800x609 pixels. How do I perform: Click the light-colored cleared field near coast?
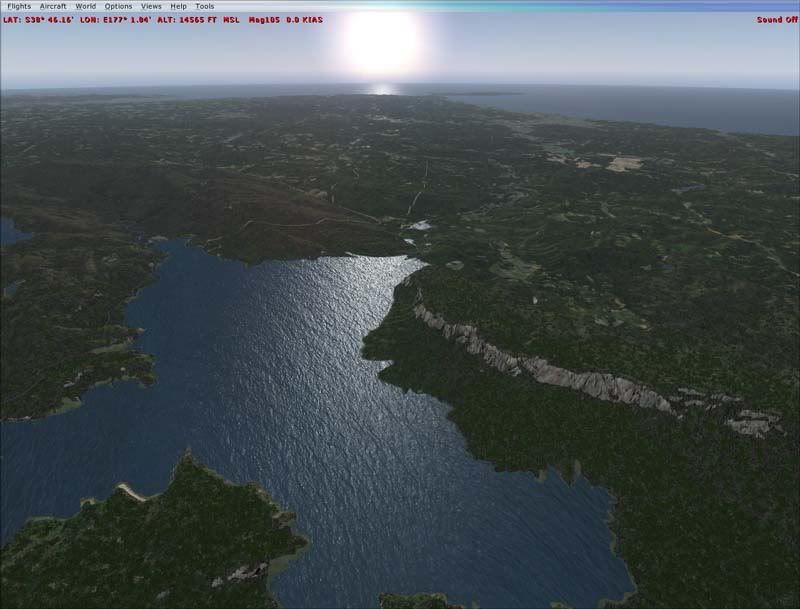tap(623, 163)
